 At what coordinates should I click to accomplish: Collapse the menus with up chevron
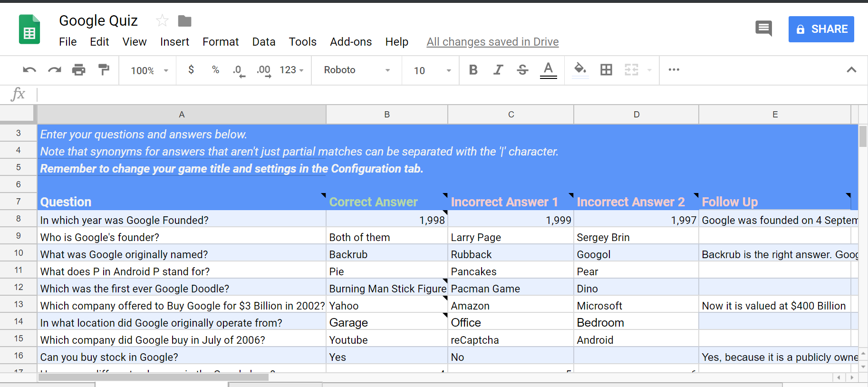click(x=851, y=70)
